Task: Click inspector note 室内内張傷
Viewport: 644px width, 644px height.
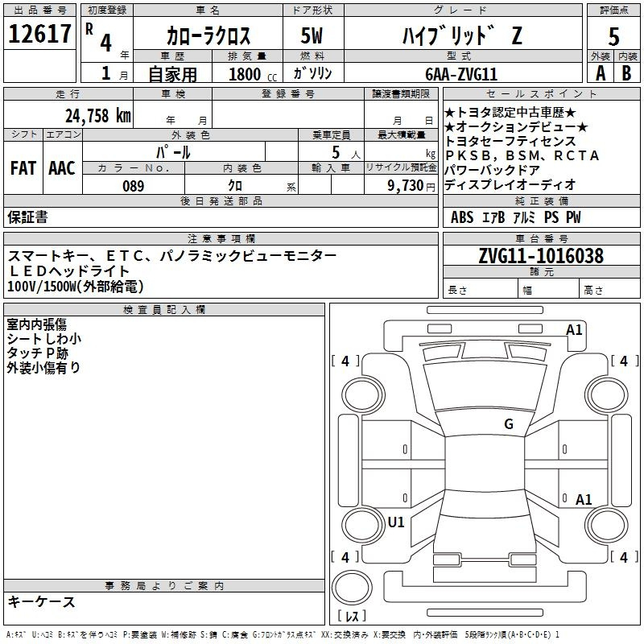Action: point(36,324)
